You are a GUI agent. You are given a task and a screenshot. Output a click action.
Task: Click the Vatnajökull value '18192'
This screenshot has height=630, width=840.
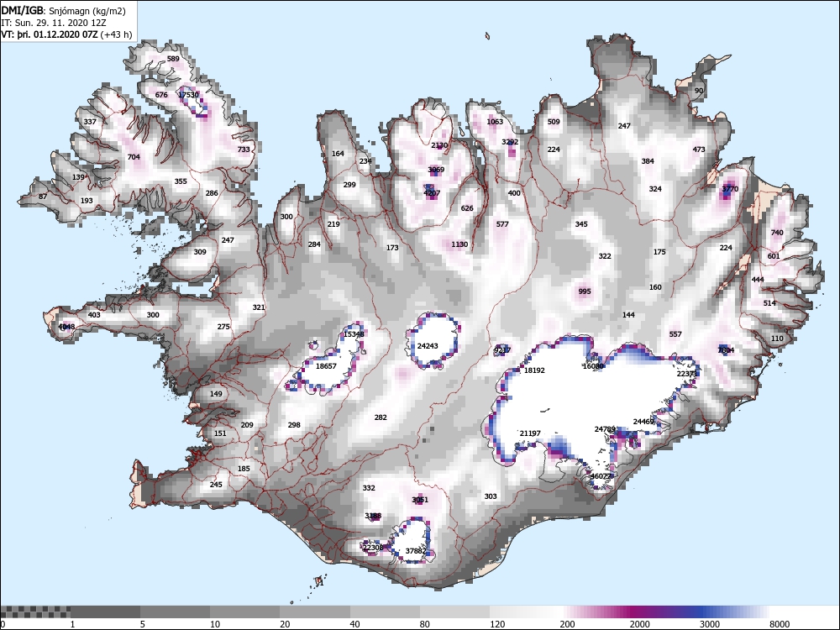point(534,370)
